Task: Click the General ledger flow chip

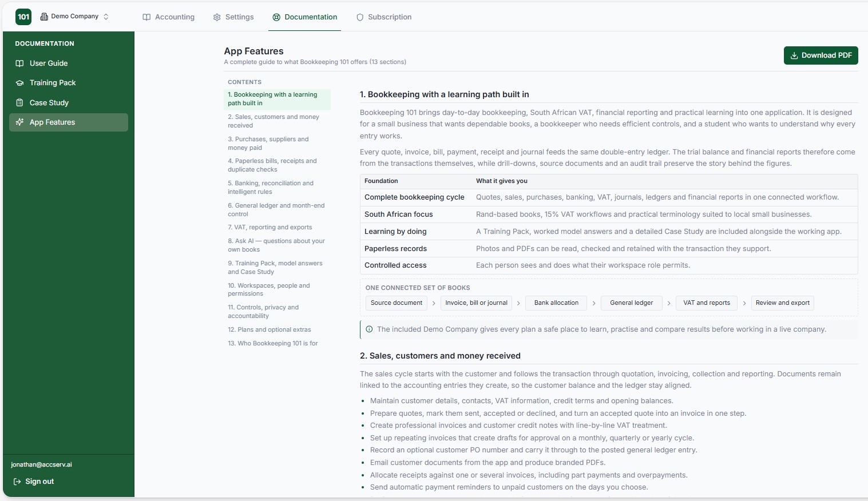Action: tap(632, 303)
